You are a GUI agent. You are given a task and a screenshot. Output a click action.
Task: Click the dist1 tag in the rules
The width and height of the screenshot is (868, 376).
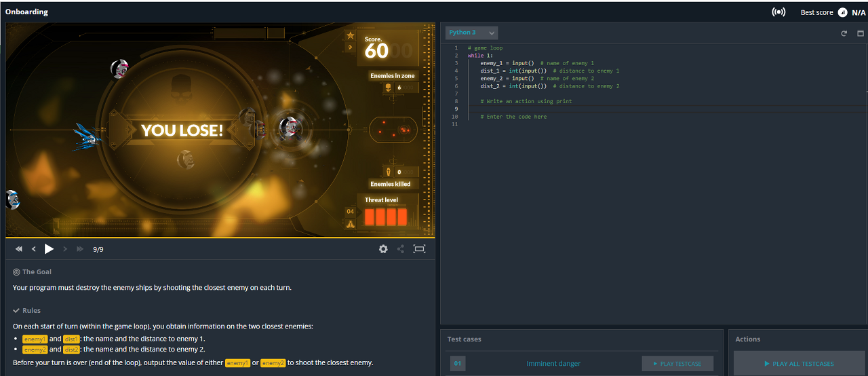pos(72,339)
